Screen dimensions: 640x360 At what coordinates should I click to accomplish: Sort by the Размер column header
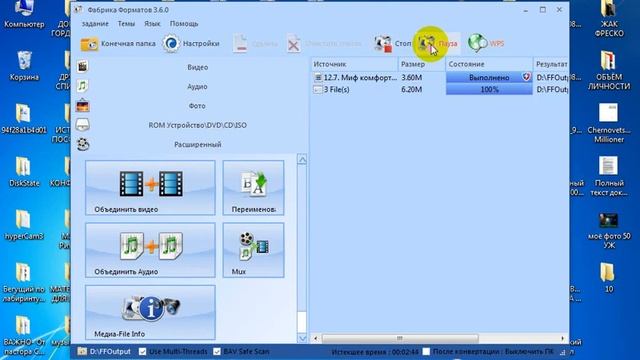pos(422,64)
